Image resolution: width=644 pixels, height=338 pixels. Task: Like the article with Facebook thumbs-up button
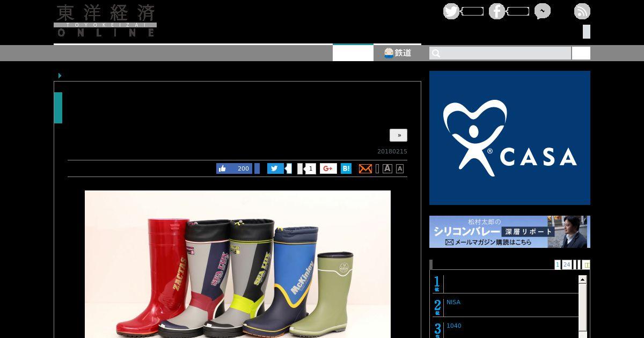(x=234, y=168)
